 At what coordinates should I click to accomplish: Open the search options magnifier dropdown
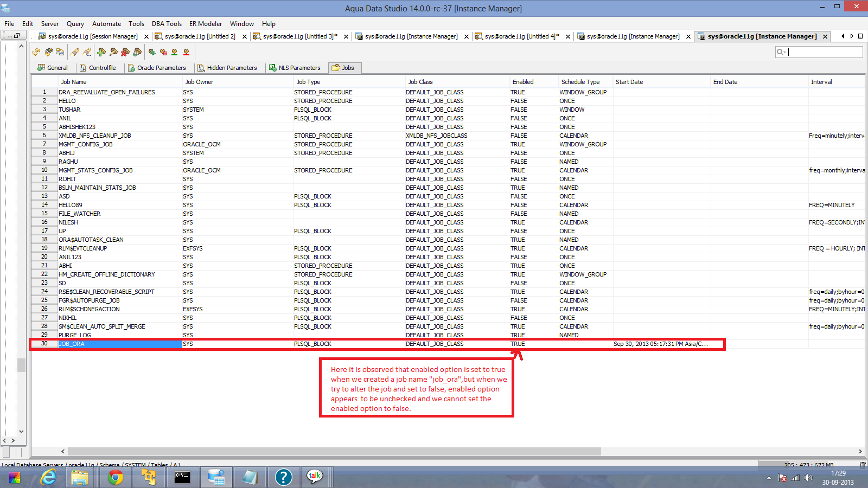point(782,52)
